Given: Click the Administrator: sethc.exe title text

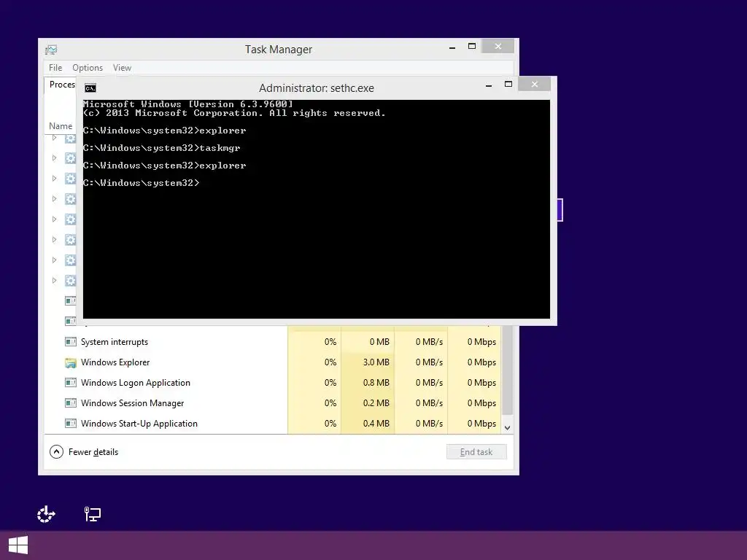Looking at the screenshot, I should click(x=317, y=88).
